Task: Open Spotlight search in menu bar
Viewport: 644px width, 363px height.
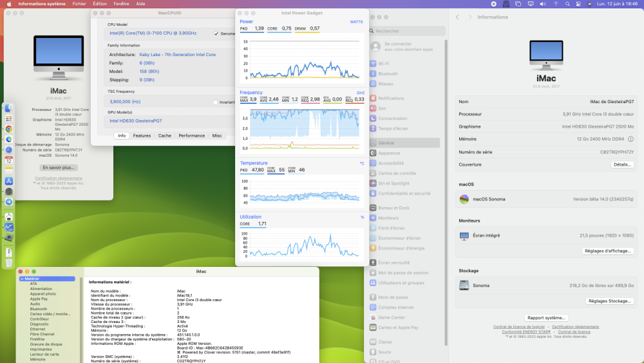Action: pos(567,4)
